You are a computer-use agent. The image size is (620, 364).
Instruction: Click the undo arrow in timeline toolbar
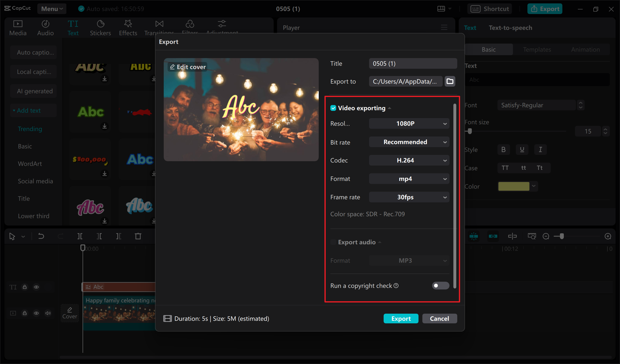coord(41,236)
